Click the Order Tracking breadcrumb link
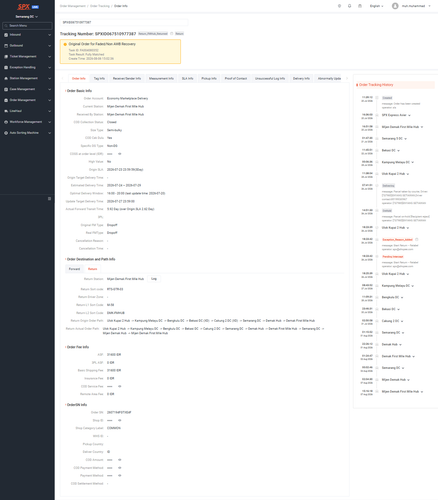438x500 pixels. [100, 6]
